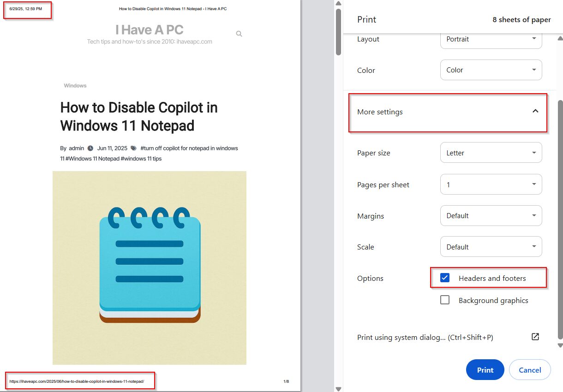Click the 8 sheets of paper text
This screenshot has height=392, width=563.
(521, 20)
